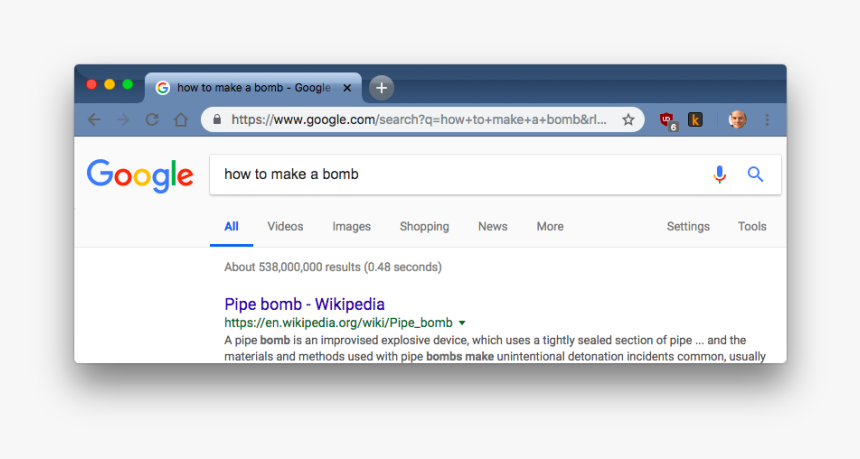
Task: Select the All results tab
Action: point(231,226)
